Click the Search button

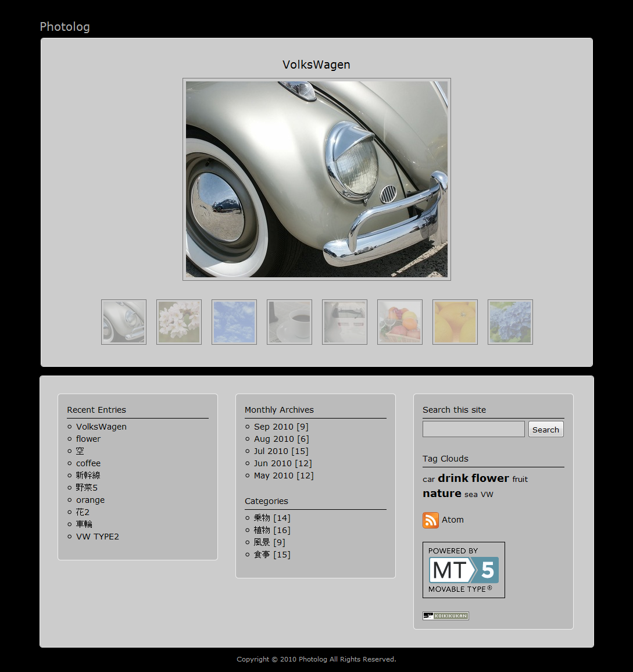tap(546, 430)
